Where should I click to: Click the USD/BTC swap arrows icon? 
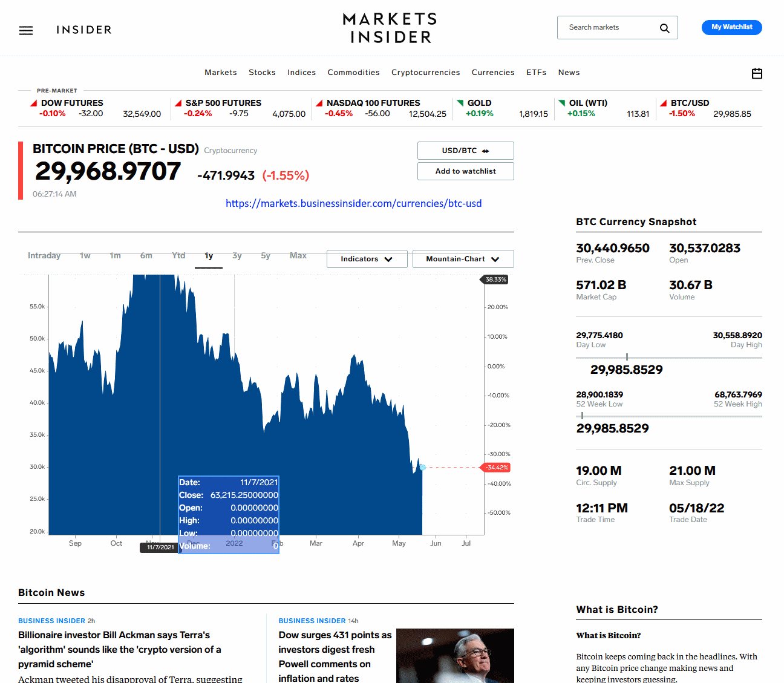[486, 151]
